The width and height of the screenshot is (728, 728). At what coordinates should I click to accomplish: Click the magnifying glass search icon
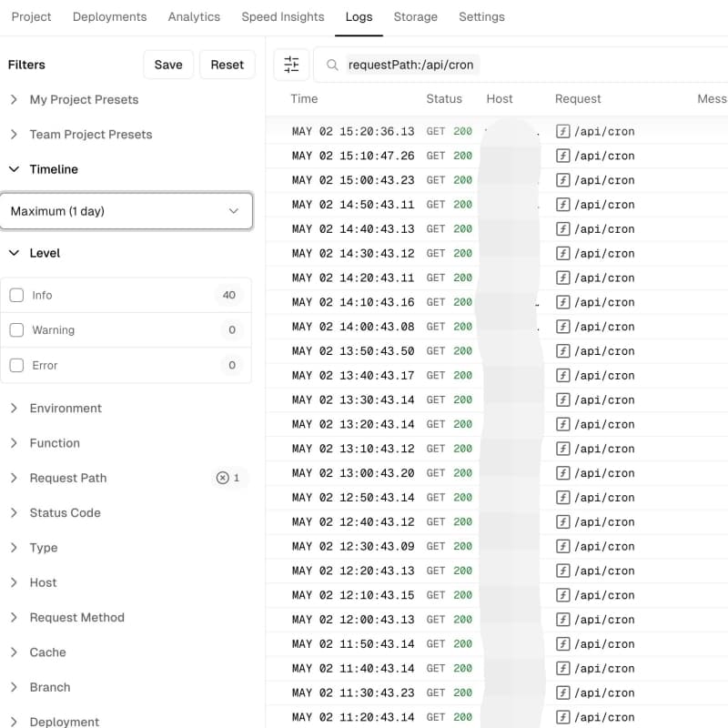point(332,65)
